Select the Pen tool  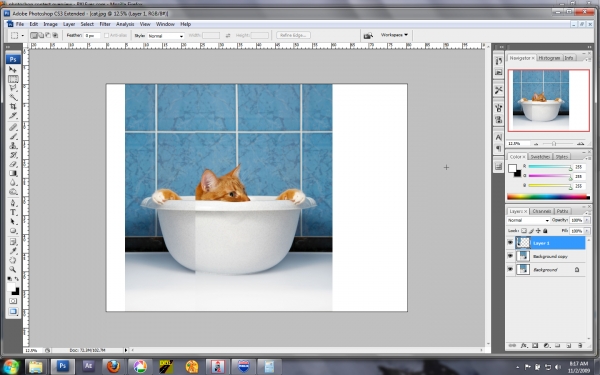[x=13, y=203]
